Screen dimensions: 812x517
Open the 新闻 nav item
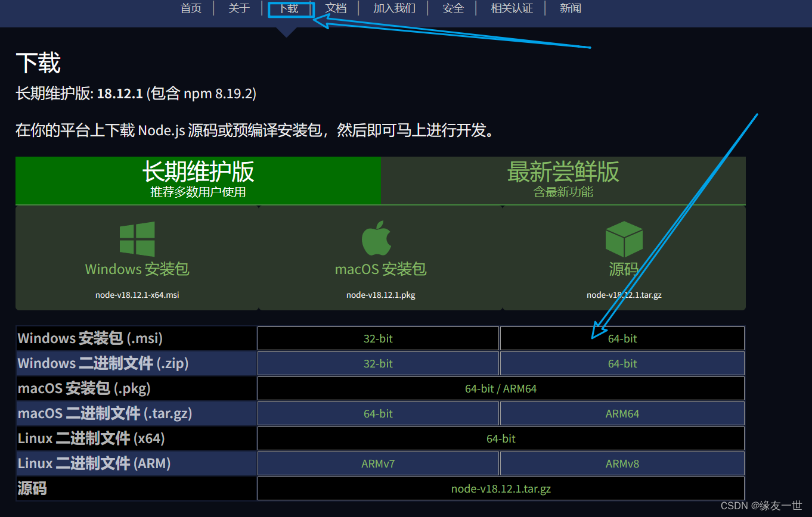coord(570,8)
